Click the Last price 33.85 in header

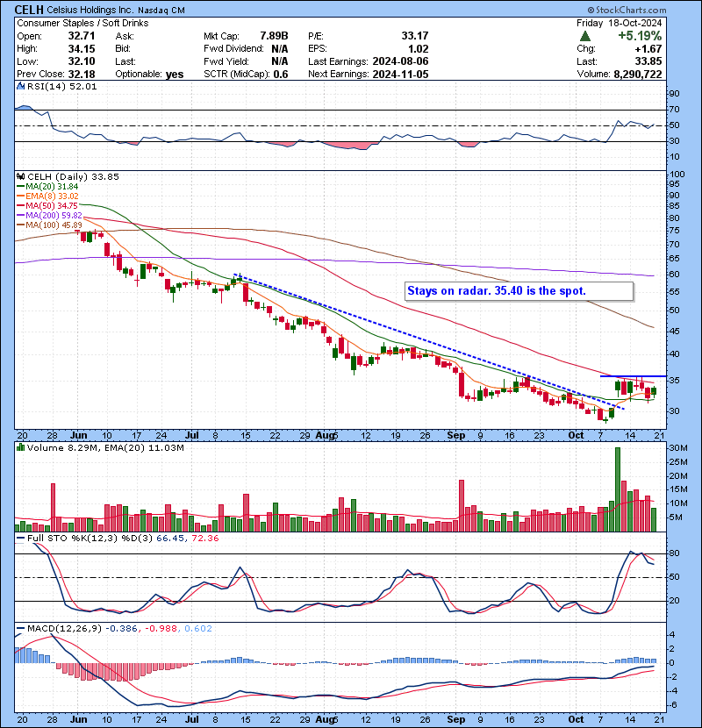click(648, 61)
